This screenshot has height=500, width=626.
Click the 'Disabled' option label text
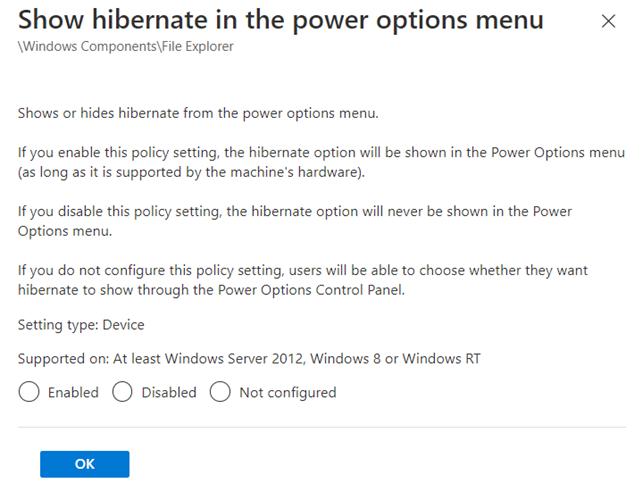tap(169, 393)
